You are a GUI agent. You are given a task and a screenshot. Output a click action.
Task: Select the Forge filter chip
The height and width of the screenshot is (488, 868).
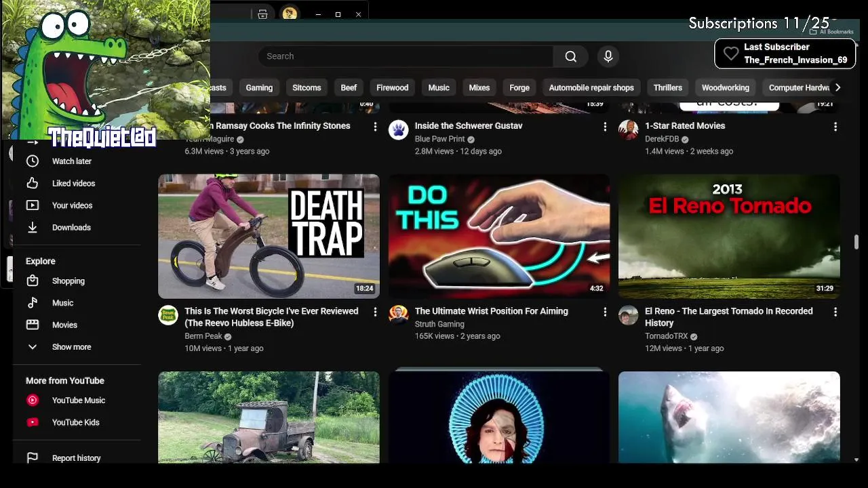coord(519,87)
